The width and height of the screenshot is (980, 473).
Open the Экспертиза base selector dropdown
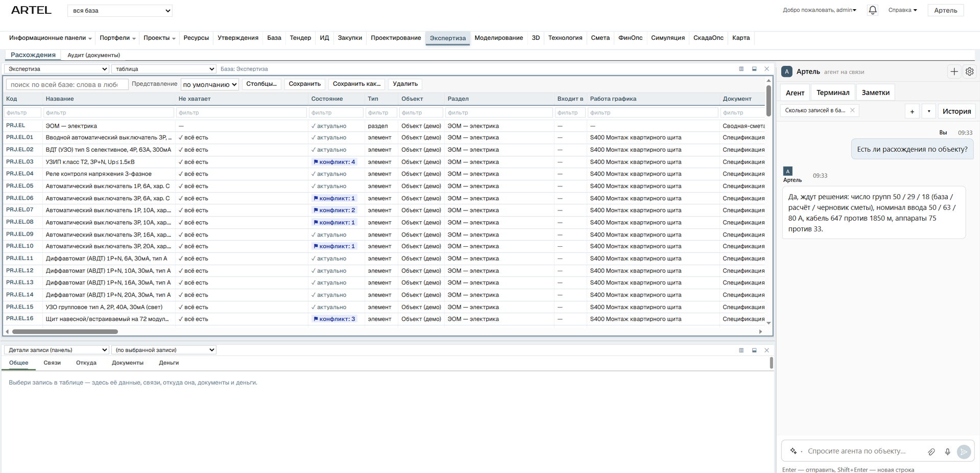57,69
